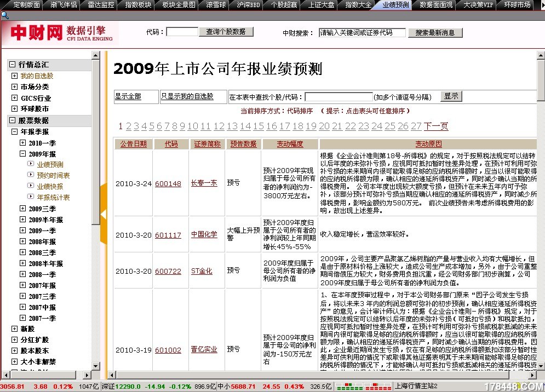Click the 深证 index value 12290.0
Image resolution: width=545 pixels, height=392 pixels.
coord(128,387)
